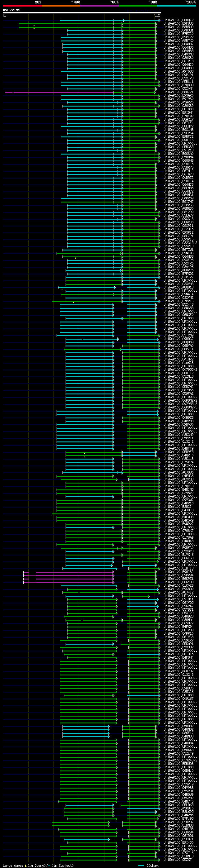
Task: Select UniRef100_A7Q0B9 hit
Action: (x=178, y=85)
